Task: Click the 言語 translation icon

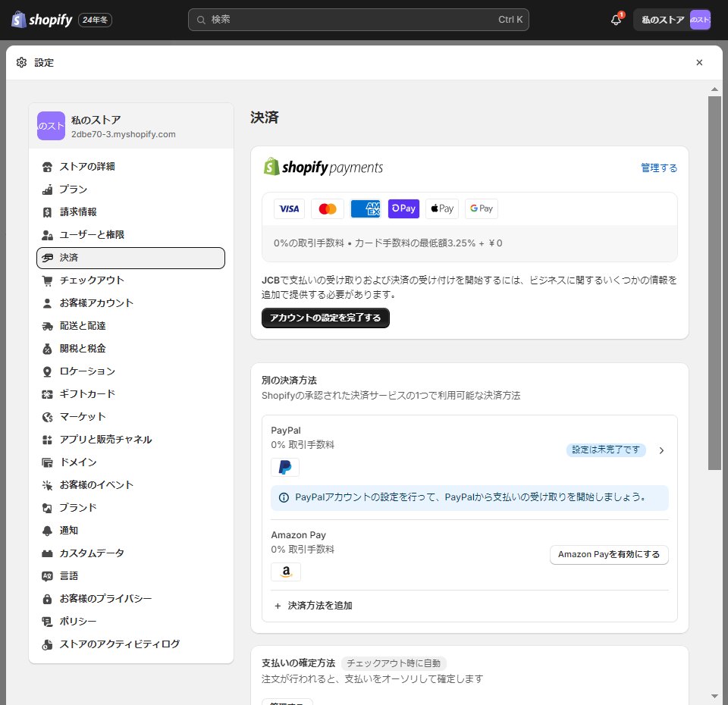Action: pos(47,576)
